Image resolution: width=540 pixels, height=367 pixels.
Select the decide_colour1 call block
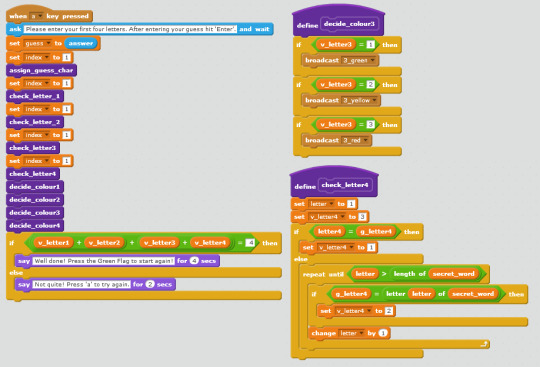coord(35,187)
